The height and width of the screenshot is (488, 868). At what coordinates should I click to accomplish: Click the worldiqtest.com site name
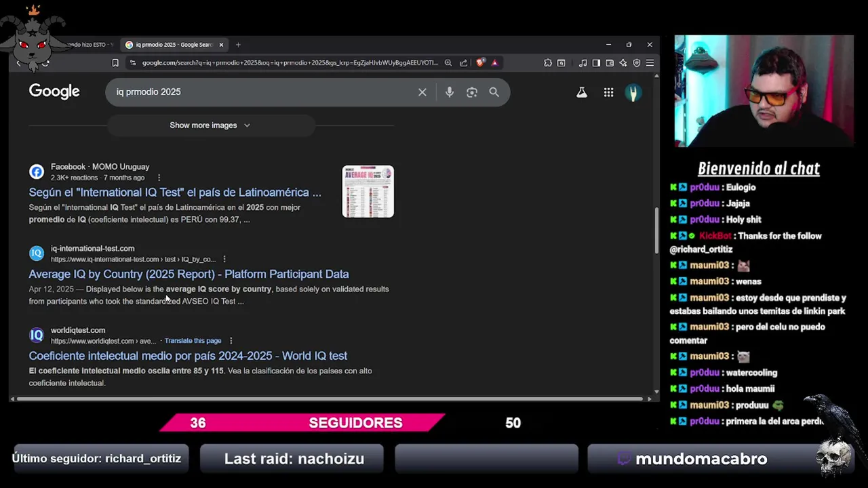pos(78,330)
